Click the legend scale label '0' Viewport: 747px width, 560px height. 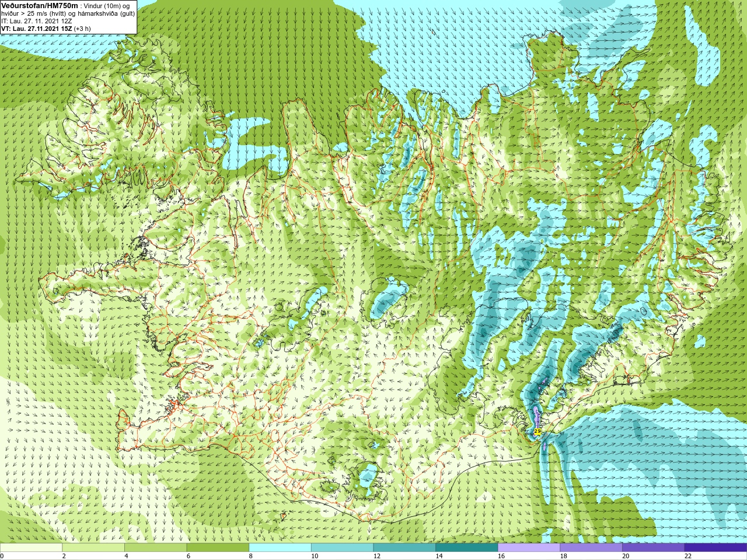pyautogui.click(x=2, y=556)
